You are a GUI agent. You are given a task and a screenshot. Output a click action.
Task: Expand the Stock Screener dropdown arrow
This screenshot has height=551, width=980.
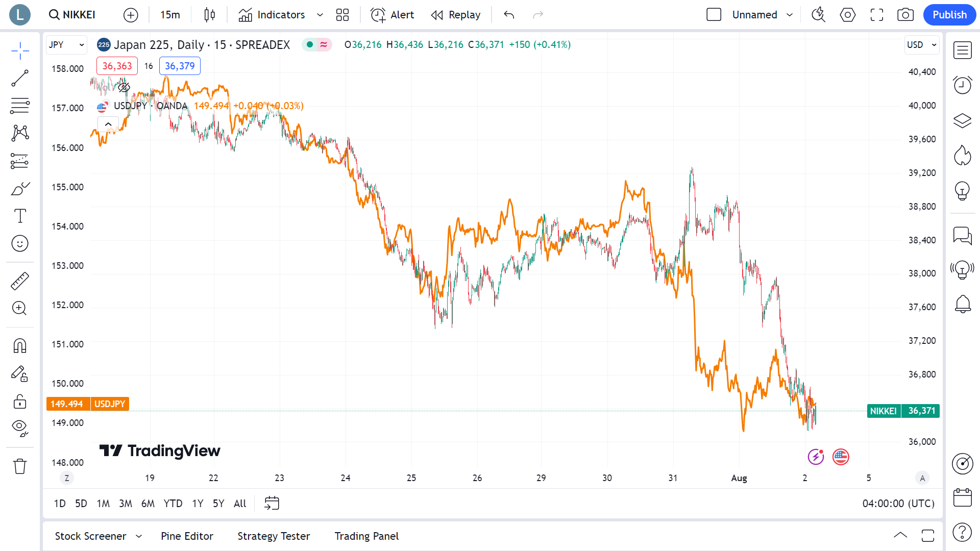[139, 536]
